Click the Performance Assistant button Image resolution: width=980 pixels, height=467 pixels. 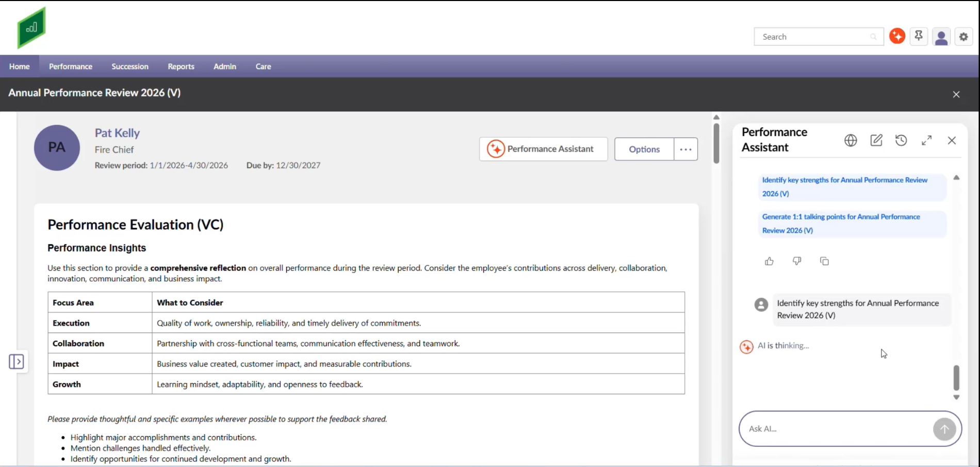point(543,149)
